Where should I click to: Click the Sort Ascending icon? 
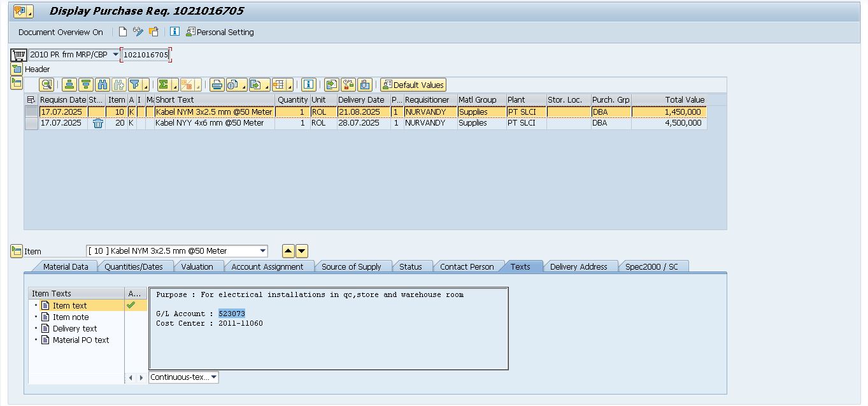point(69,85)
